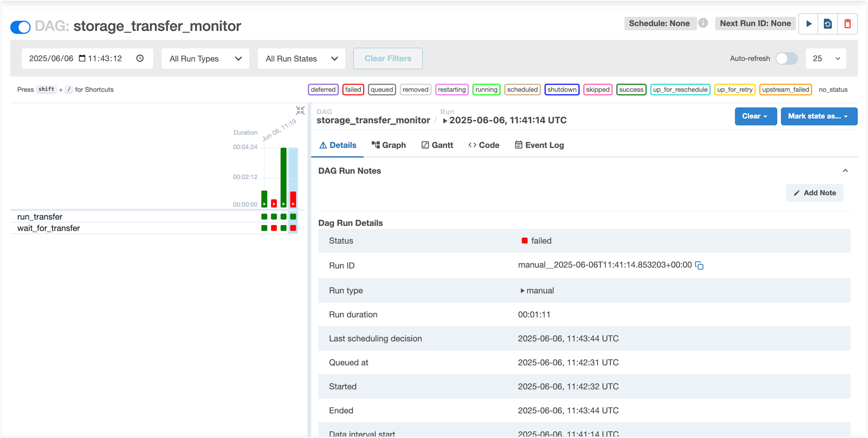
Task: Click the Clear Filters button
Action: tap(388, 59)
